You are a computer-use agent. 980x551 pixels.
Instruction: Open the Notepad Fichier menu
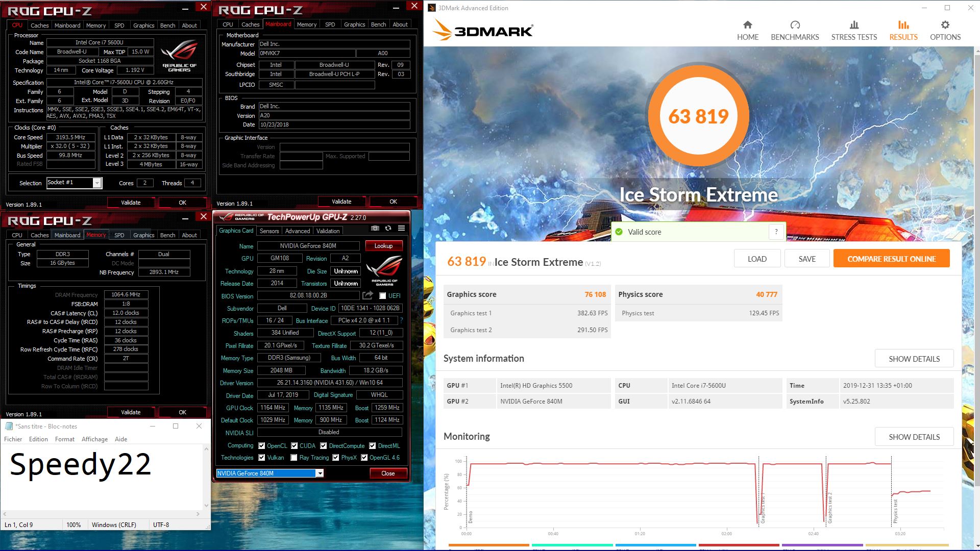point(13,439)
